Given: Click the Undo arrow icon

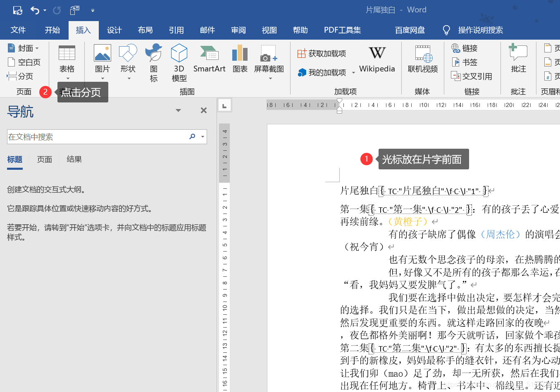Looking at the screenshot, I should click(x=35, y=10).
